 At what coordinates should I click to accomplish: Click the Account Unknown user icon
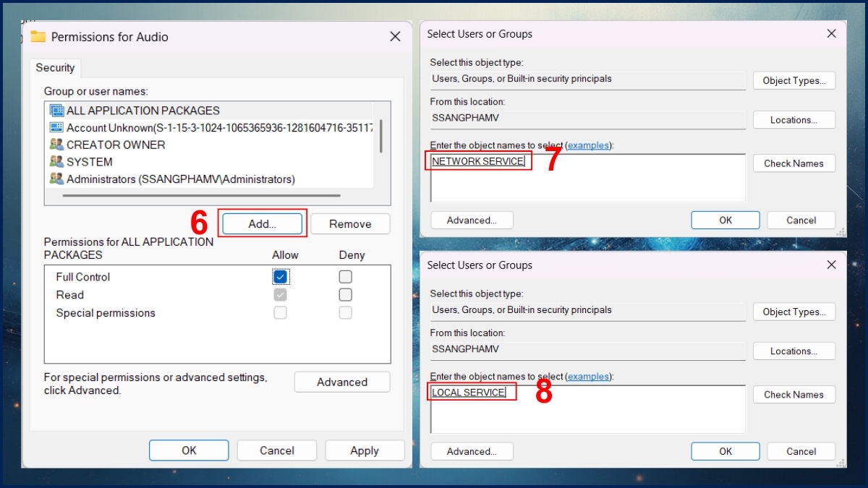point(59,127)
